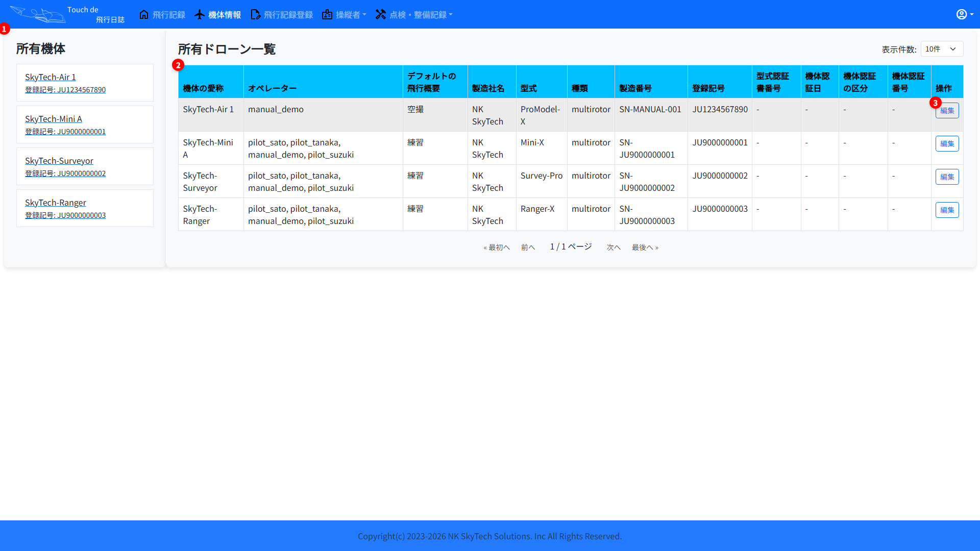The height and width of the screenshot is (551, 980).
Task: Go to next page with 次へ
Action: click(613, 247)
